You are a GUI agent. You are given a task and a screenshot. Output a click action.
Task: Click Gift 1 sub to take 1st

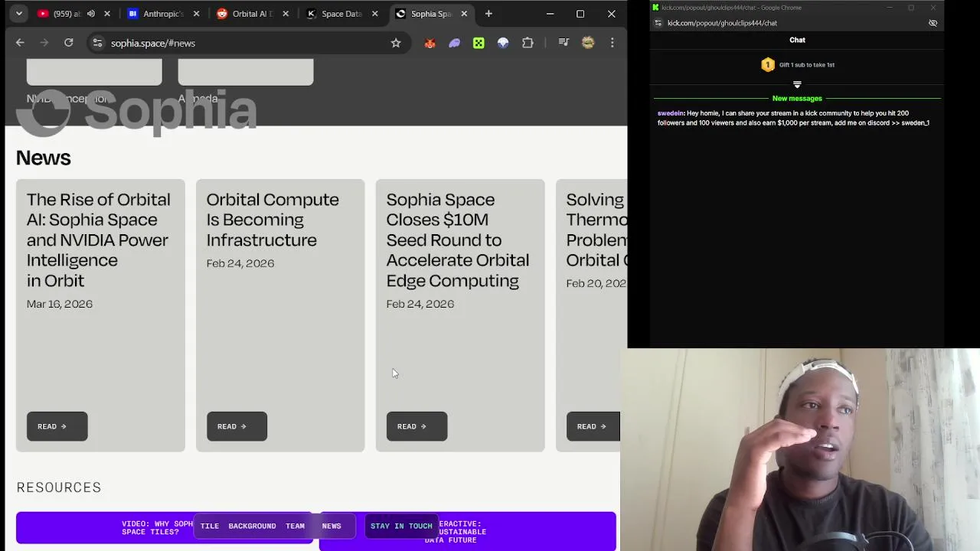coord(807,65)
